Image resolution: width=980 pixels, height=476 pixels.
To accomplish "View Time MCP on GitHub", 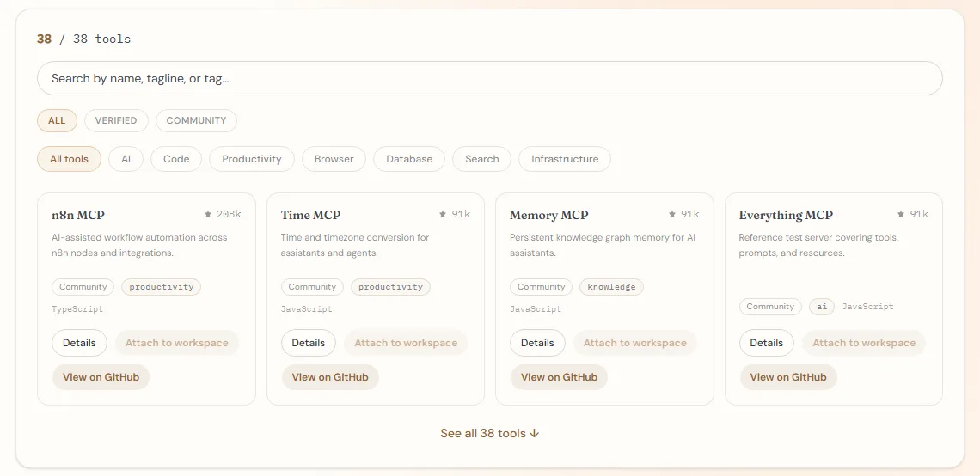I will click(330, 377).
